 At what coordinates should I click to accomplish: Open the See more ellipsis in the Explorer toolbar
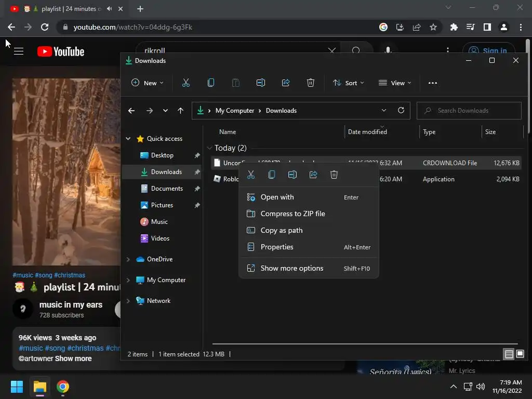[x=433, y=83]
